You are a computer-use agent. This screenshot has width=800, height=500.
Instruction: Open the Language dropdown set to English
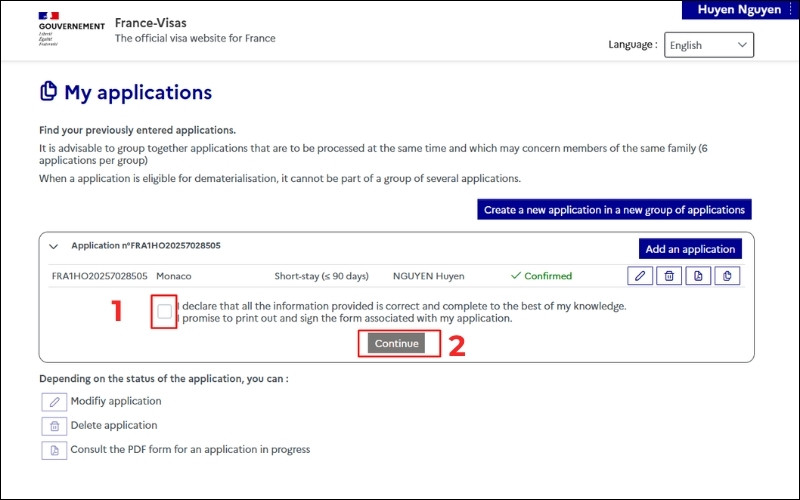click(708, 45)
